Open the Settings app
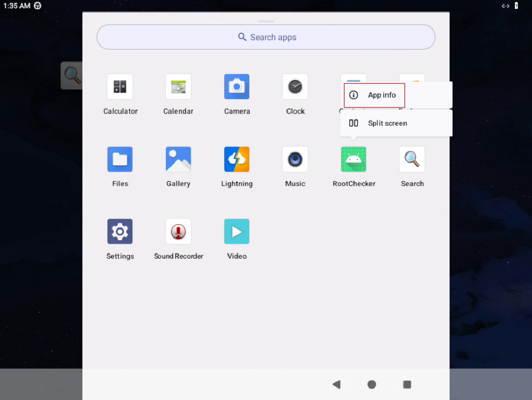Screen dimensions: 532x400 [120, 232]
